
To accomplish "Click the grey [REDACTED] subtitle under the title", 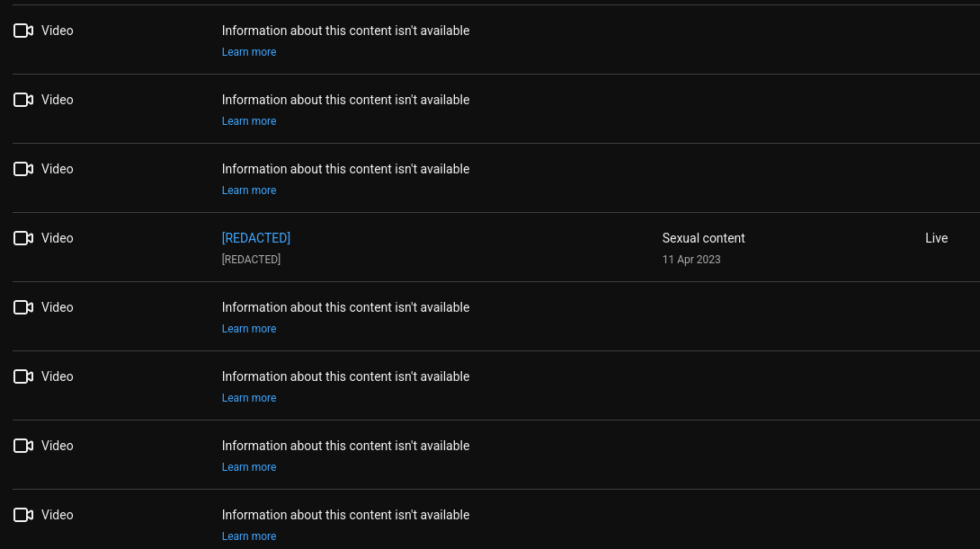I will pos(251,260).
